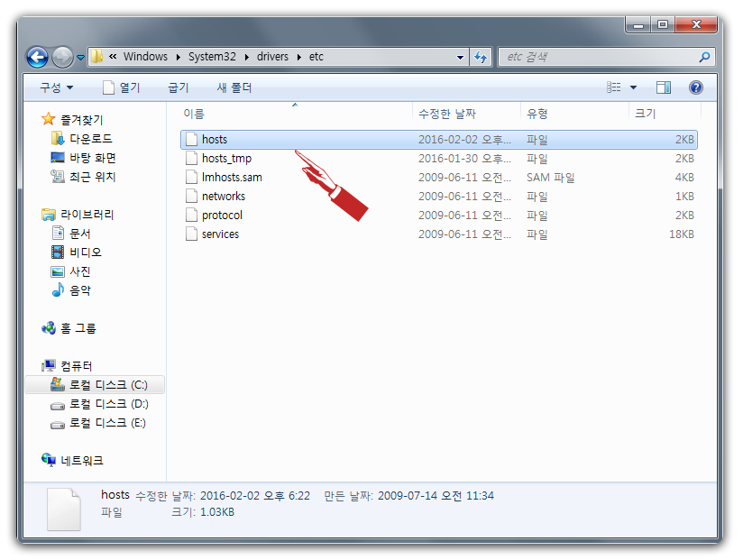The height and width of the screenshot is (560, 743).
Task: Click the protocol file name
Action: click(x=222, y=216)
